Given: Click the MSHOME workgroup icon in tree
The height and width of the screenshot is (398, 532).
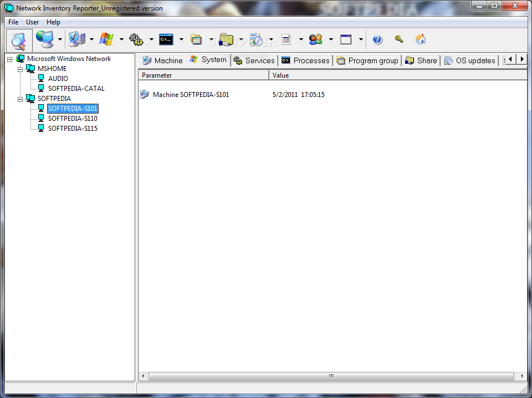Looking at the screenshot, I should tap(30, 69).
